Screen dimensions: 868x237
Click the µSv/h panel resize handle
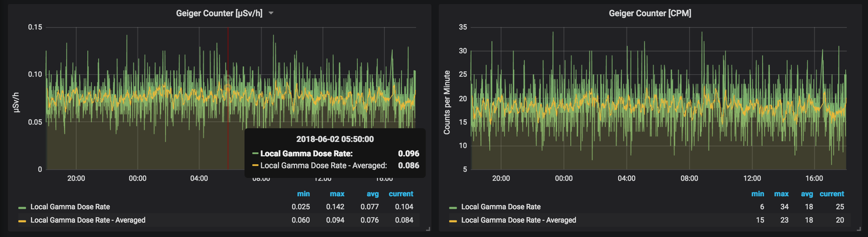coord(428,229)
